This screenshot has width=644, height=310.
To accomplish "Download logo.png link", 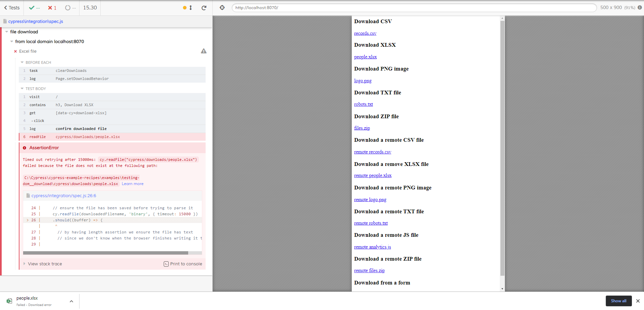I will [363, 81].
